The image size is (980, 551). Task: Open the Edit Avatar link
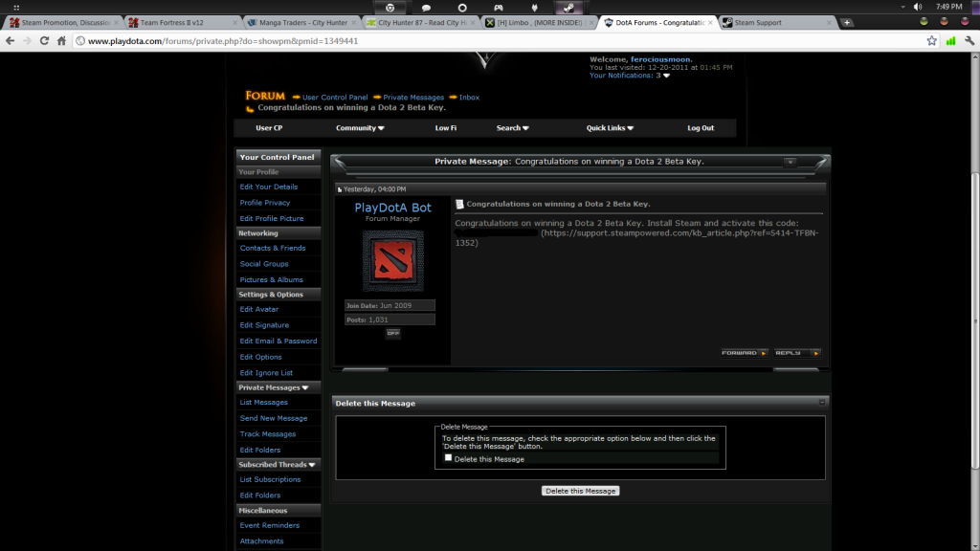coord(259,309)
